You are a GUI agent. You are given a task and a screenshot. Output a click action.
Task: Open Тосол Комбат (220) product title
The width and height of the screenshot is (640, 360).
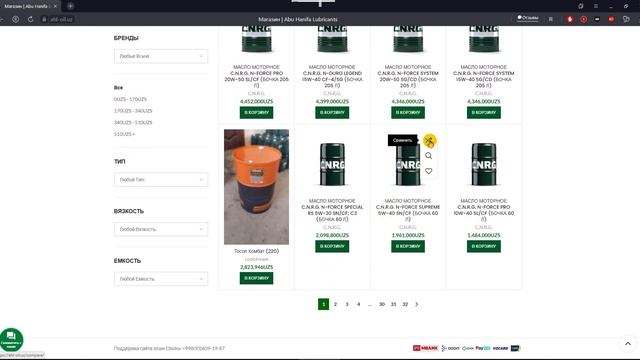pyautogui.click(x=256, y=251)
